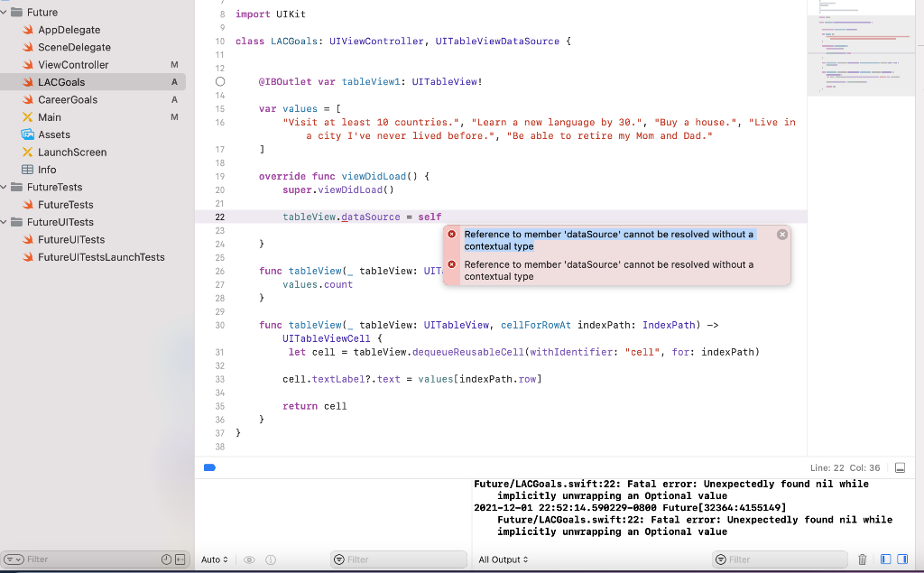The width and height of the screenshot is (924, 573).
Task: Click Line 22 Col 36 indicator
Action: tap(845, 467)
